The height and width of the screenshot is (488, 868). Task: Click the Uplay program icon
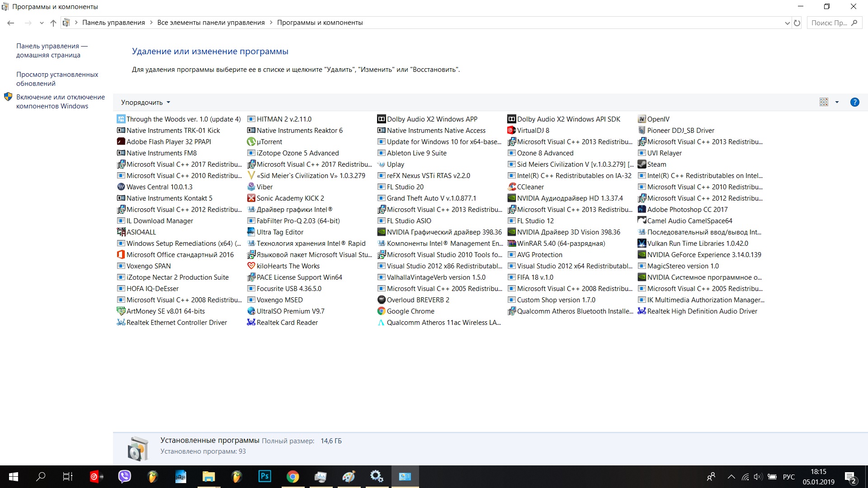tap(382, 164)
